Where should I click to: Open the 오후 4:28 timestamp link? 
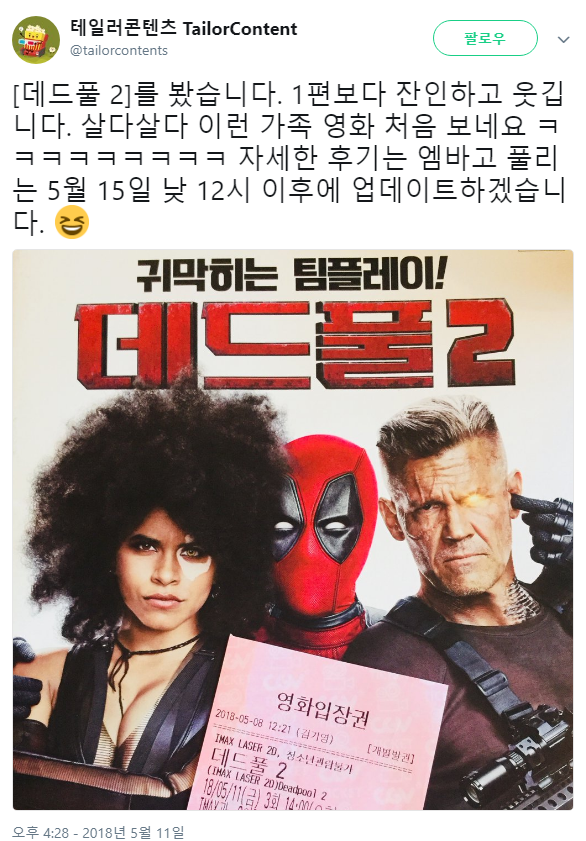[x=40, y=832]
